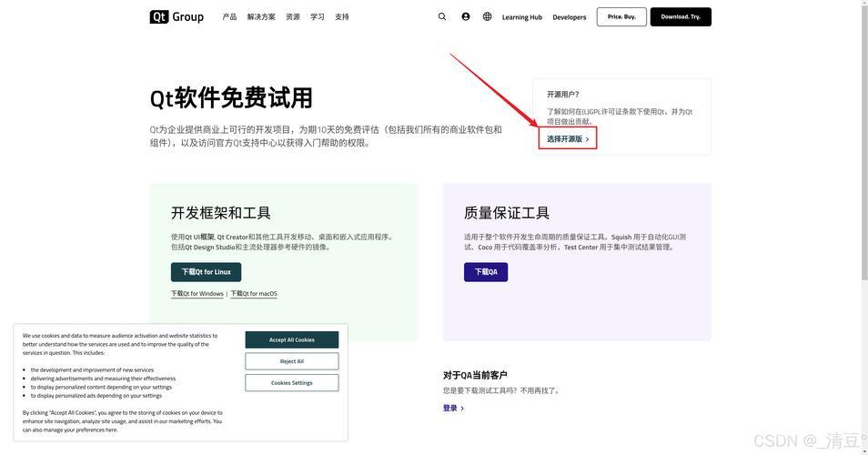
Task: Open the user account icon
Action: click(x=466, y=16)
